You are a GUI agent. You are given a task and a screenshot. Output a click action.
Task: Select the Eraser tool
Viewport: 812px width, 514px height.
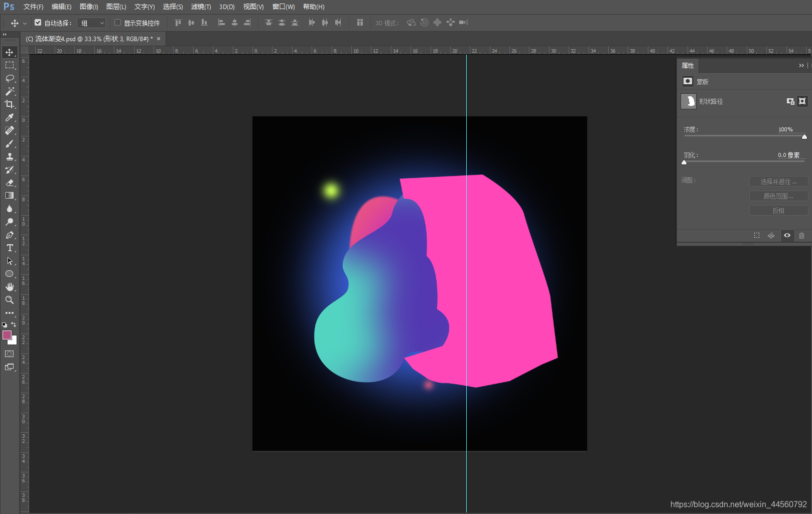(10, 183)
